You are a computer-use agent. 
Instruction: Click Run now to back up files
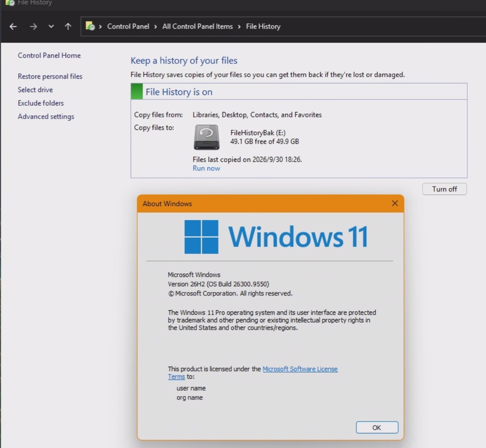[207, 168]
